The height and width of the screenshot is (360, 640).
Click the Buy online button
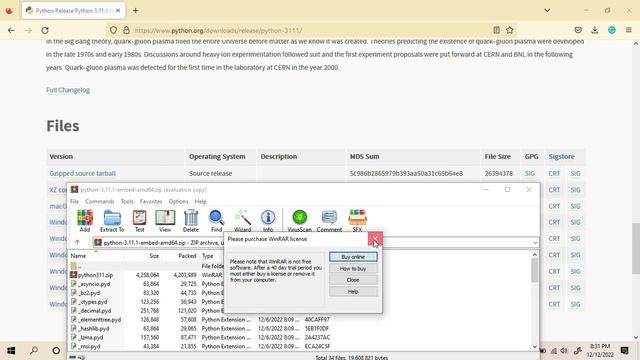pyautogui.click(x=353, y=257)
